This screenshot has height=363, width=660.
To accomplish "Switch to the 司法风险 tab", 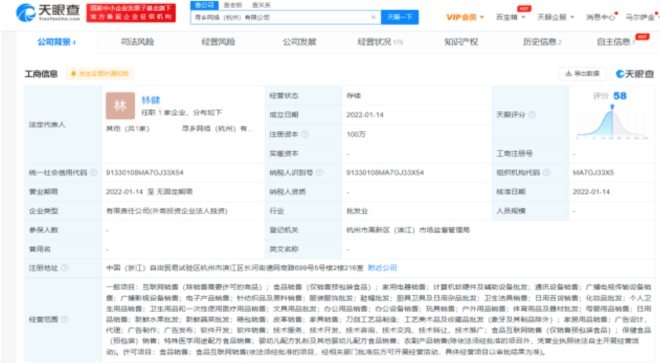I will [x=137, y=42].
